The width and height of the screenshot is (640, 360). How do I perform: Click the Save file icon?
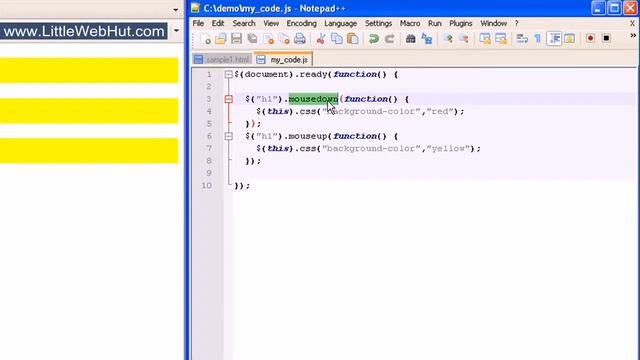click(236, 39)
